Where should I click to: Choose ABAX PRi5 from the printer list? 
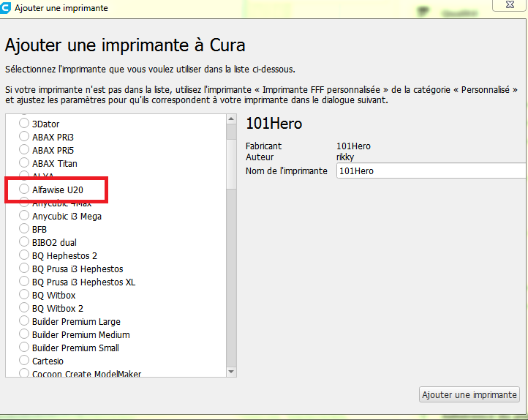[24, 149]
